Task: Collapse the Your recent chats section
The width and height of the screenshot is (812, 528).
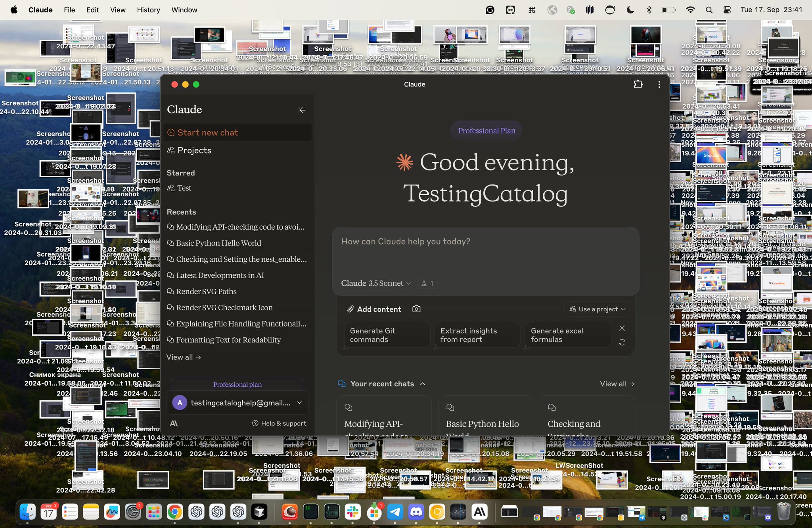Action: (x=423, y=384)
